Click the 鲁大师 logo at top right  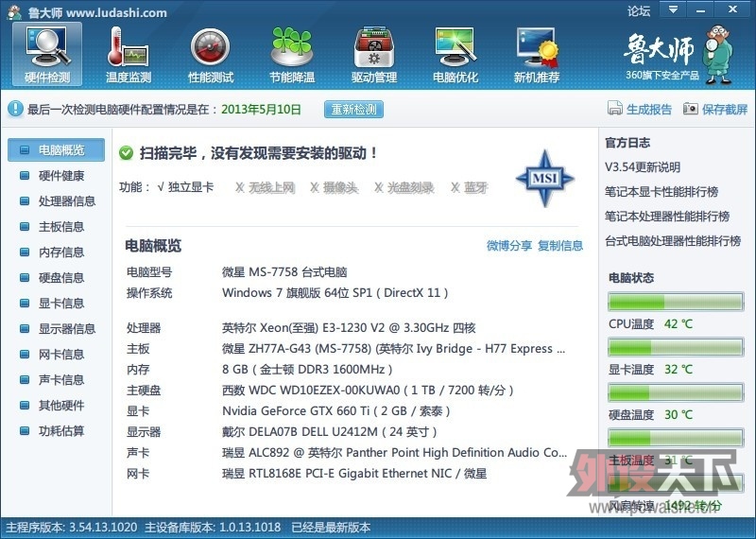[x=679, y=55]
